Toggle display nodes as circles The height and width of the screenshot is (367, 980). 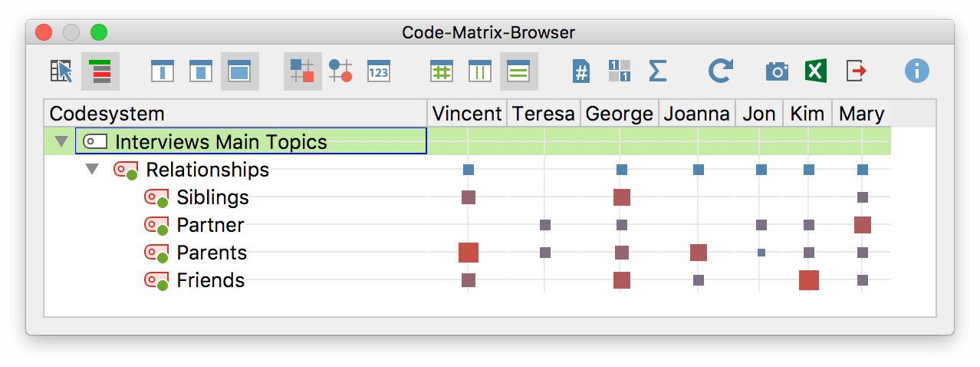click(340, 71)
